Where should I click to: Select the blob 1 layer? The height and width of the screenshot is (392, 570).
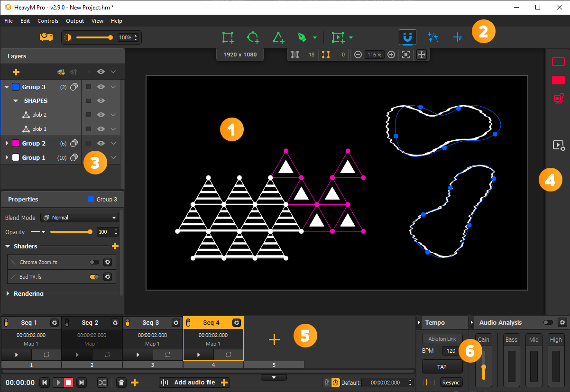tap(40, 129)
